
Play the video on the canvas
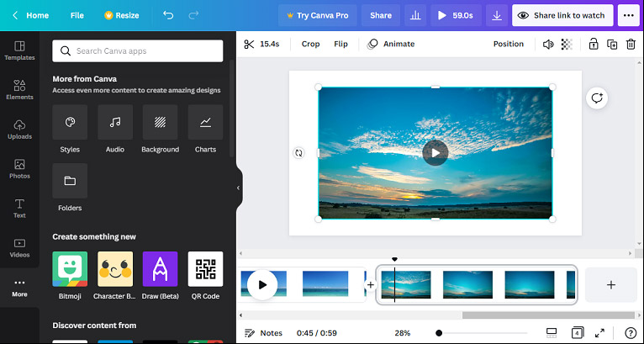[x=435, y=153]
